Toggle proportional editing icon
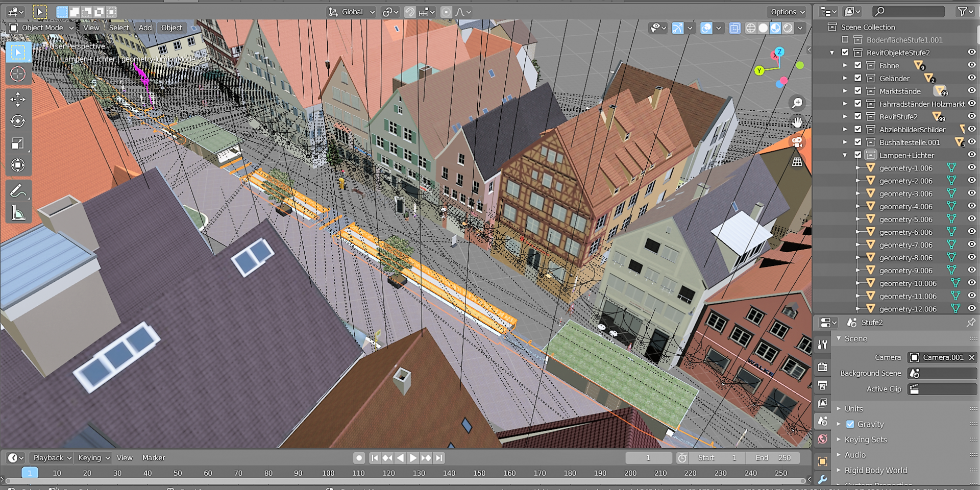The width and height of the screenshot is (980, 490). pos(446,12)
